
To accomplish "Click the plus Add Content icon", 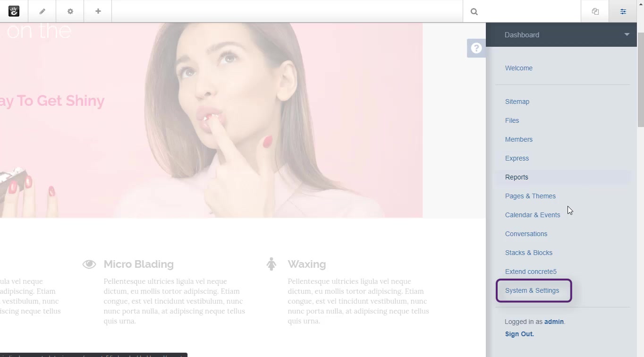I will point(98,11).
